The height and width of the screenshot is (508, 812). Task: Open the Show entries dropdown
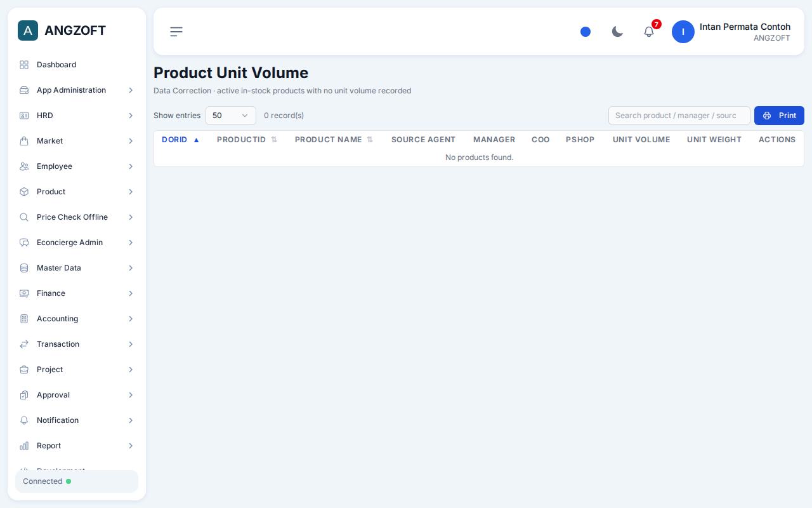point(231,116)
